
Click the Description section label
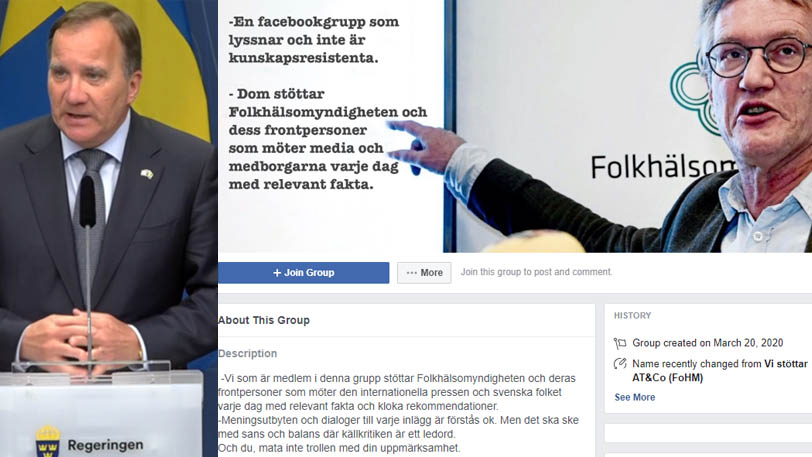coord(248,353)
